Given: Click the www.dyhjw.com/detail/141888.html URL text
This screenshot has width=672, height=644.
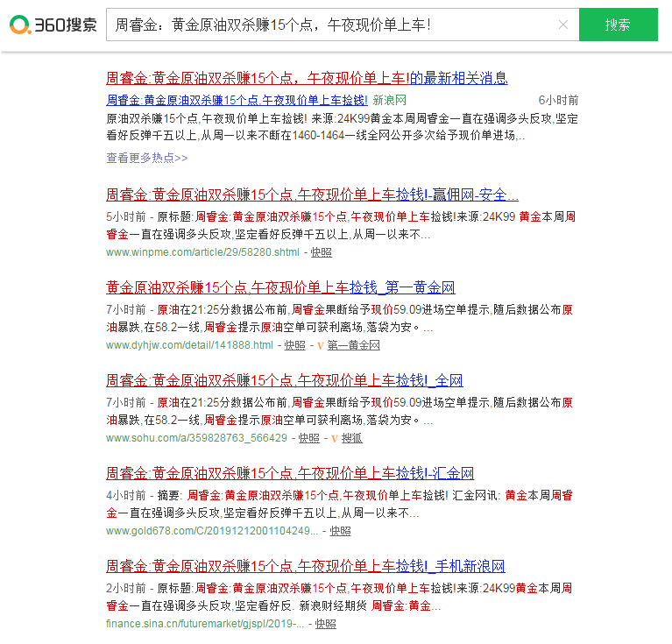Looking at the screenshot, I should click(x=189, y=345).
